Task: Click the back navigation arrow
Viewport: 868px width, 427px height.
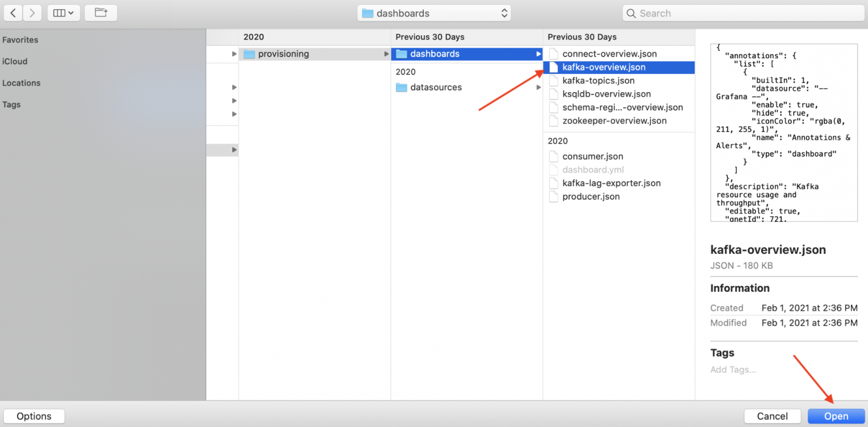Action: click(13, 13)
